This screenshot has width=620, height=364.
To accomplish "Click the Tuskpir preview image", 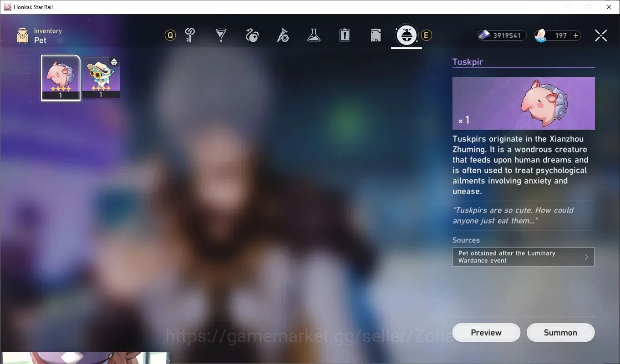I will click(x=523, y=103).
